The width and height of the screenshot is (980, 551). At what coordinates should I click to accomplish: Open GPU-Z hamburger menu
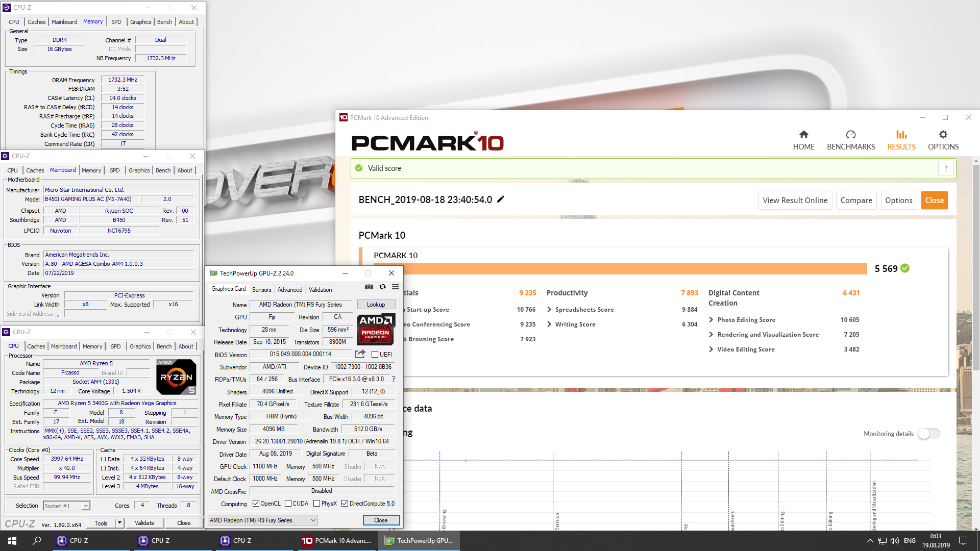click(395, 287)
